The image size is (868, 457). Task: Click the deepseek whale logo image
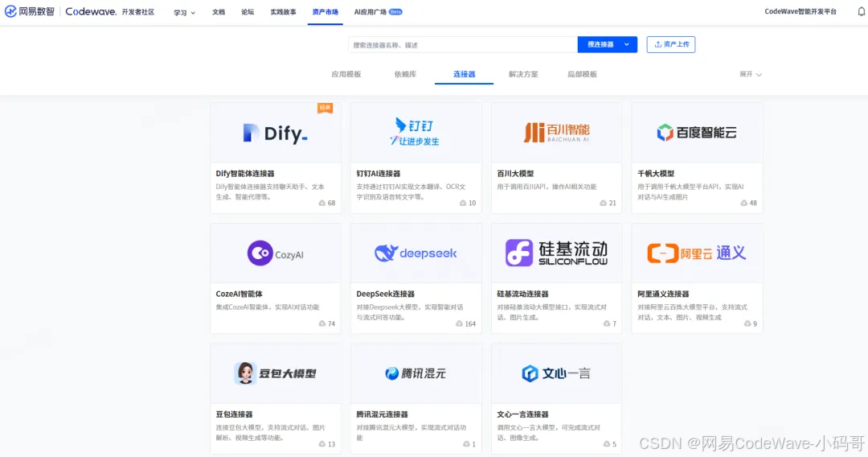click(416, 253)
